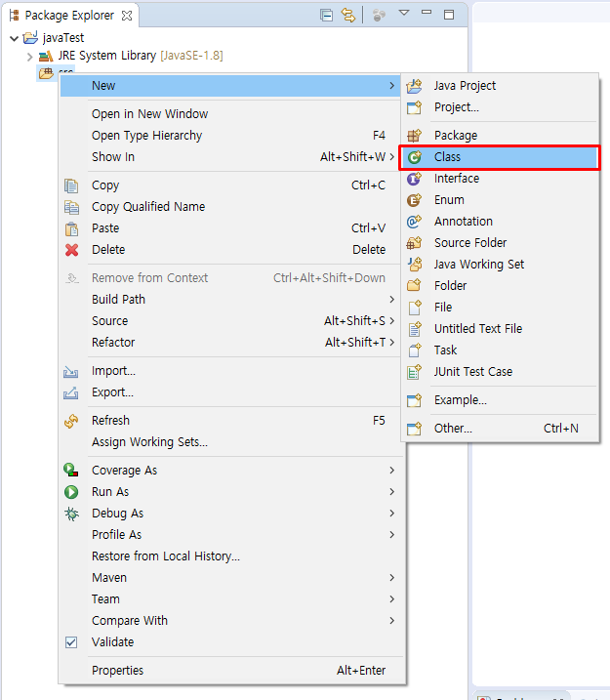Image resolution: width=610 pixels, height=700 pixels.
Task: Click the Java Working Set icon
Action: coord(414,264)
